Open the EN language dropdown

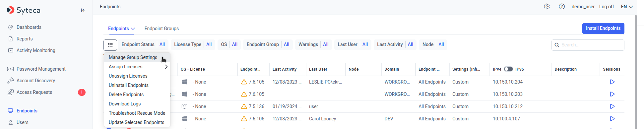pyautogui.click(x=627, y=7)
